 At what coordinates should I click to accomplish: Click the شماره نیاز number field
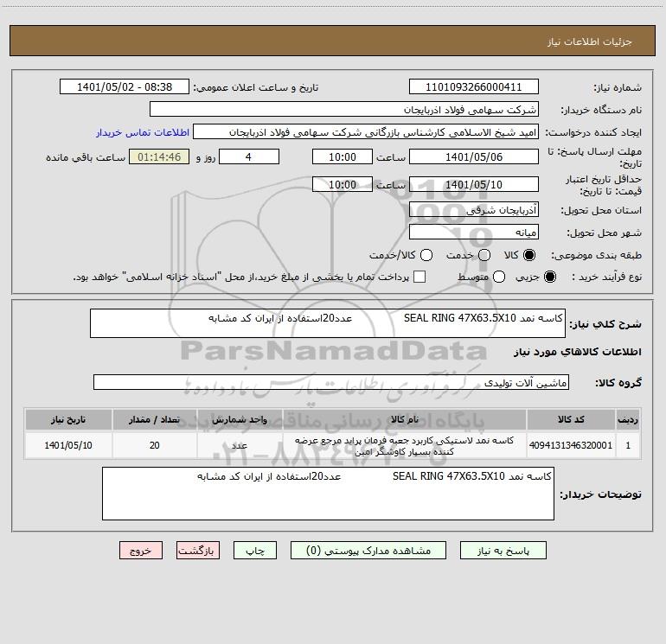pos(474,87)
